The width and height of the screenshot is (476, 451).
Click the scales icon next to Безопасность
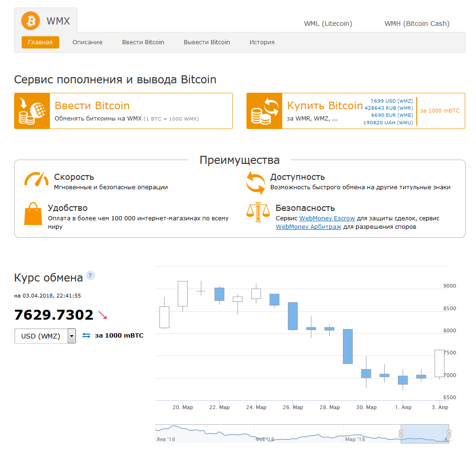coord(258,212)
